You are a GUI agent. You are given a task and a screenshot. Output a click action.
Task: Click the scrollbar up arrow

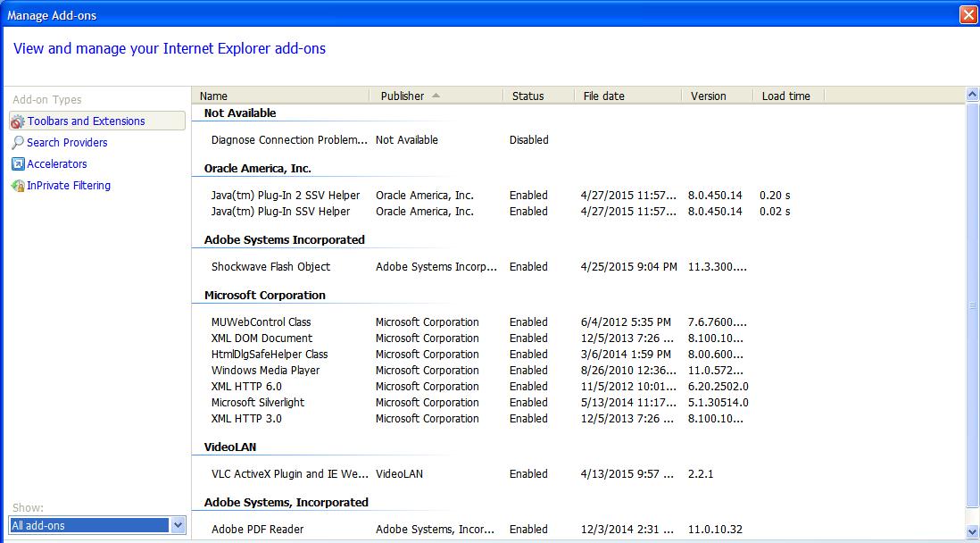pos(973,95)
